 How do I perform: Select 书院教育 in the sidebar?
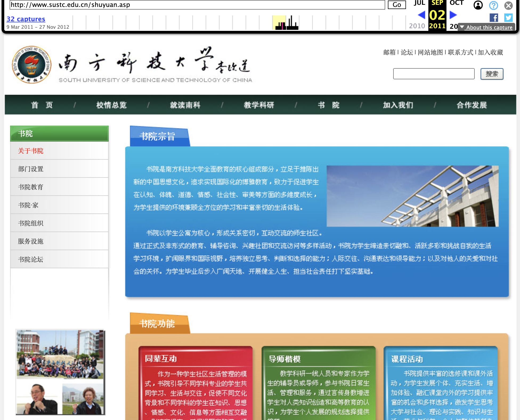click(31, 187)
